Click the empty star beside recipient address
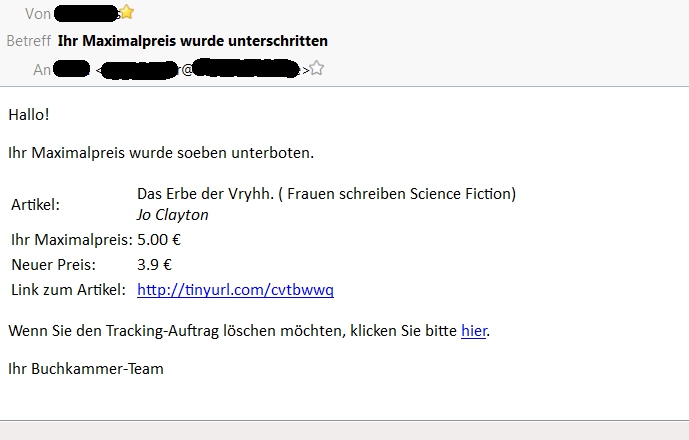 [317, 68]
